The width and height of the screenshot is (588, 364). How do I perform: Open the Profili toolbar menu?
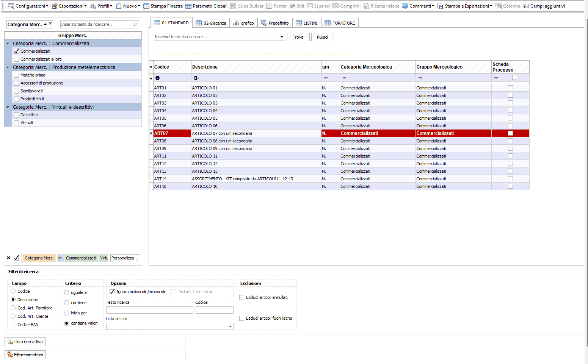(101, 6)
